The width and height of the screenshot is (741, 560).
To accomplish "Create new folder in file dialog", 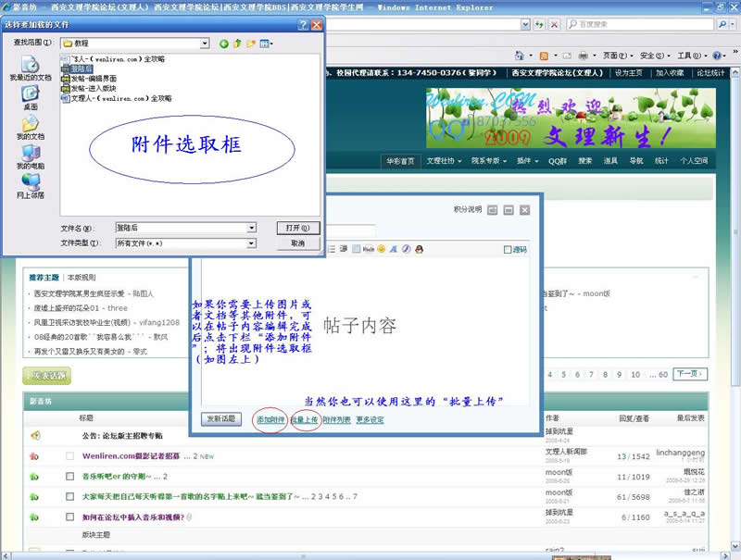I will click(x=250, y=44).
